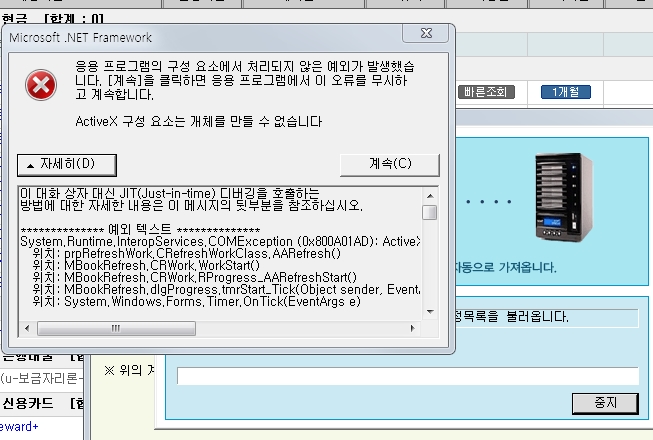
Task: Click inside the exception text details box
Action: point(220,260)
